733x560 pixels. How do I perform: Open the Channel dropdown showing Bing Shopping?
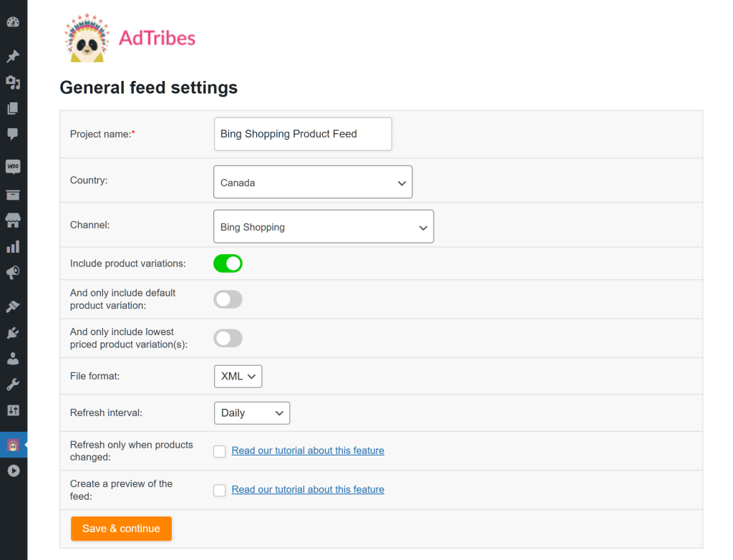pyautogui.click(x=324, y=226)
